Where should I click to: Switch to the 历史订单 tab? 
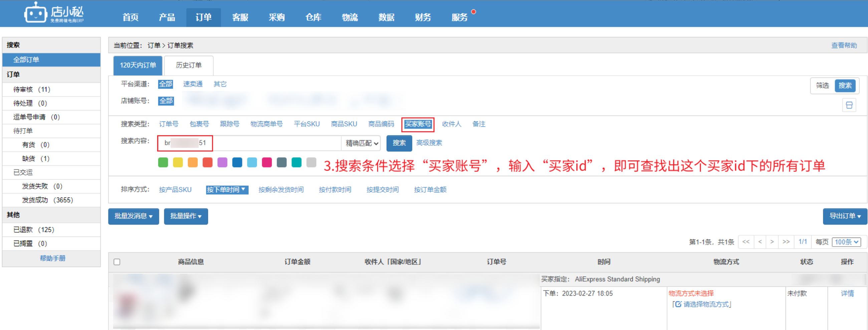[188, 65]
